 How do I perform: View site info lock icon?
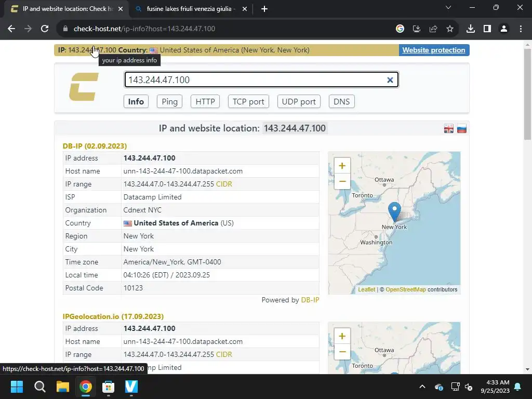(x=65, y=29)
